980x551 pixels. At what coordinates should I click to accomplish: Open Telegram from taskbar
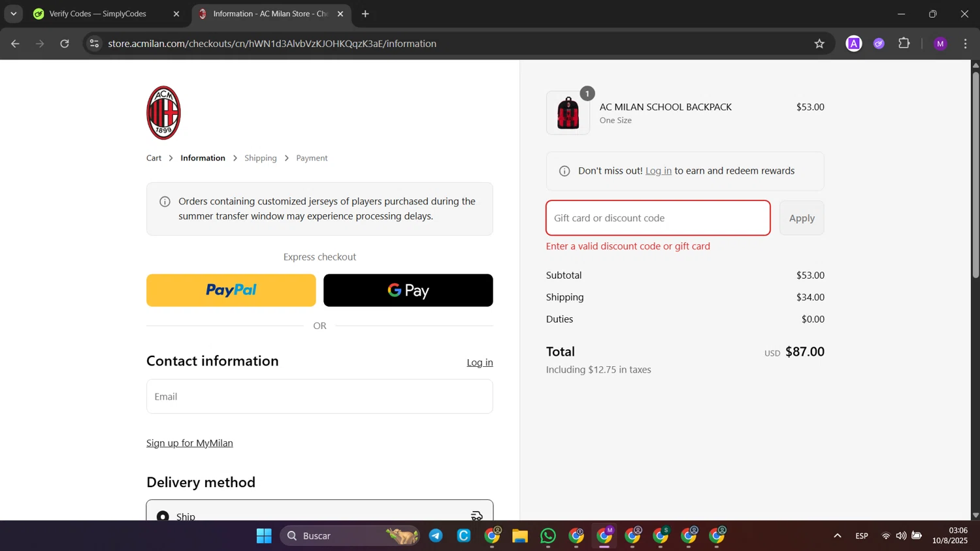(x=436, y=536)
